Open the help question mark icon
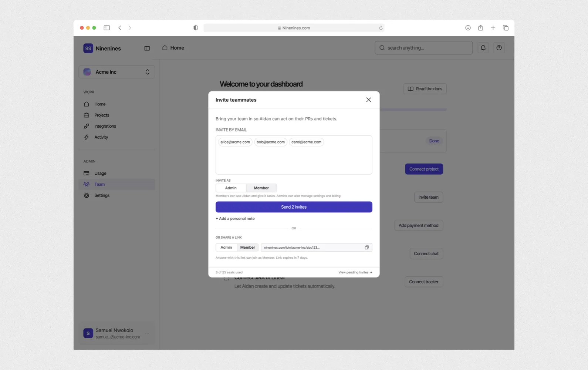Viewport: 588px width, 370px height. (499, 48)
